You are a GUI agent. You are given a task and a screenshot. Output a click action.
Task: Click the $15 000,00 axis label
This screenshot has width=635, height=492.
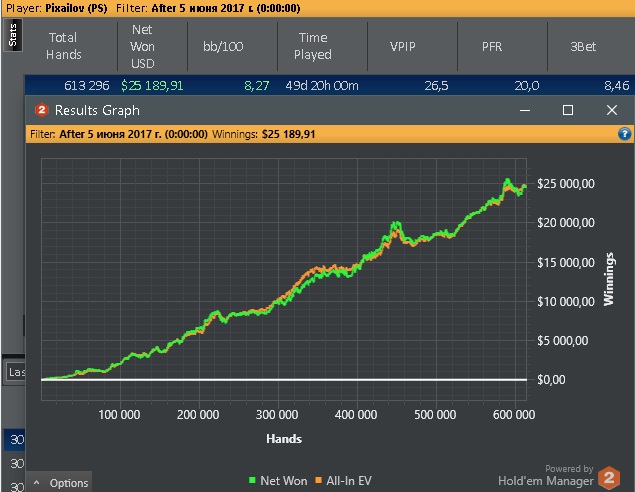[x=566, y=262]
